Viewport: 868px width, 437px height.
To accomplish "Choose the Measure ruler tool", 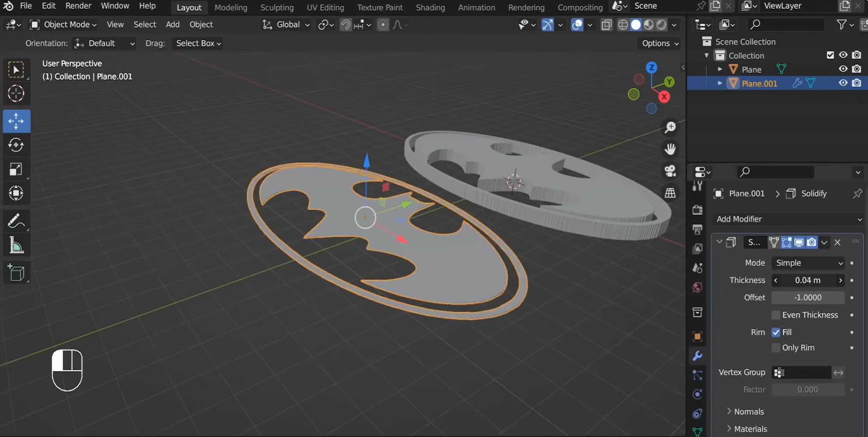I will pyautogui.click(x=16, y=246).
